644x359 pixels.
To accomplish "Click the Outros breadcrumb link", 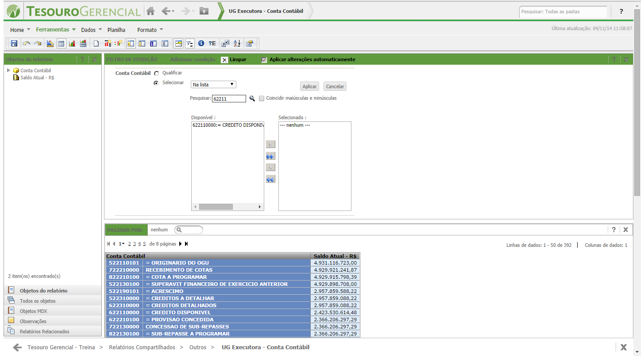I will tap(197, 347).
